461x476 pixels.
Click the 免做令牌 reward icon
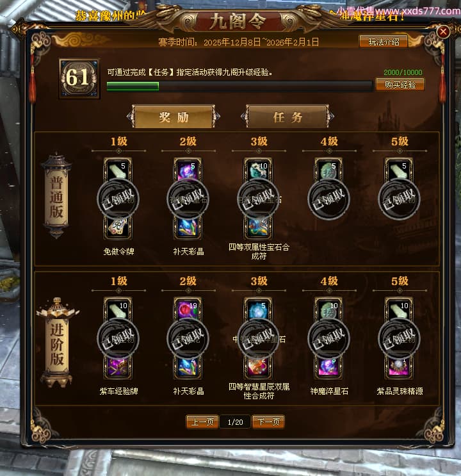point(118,227)
